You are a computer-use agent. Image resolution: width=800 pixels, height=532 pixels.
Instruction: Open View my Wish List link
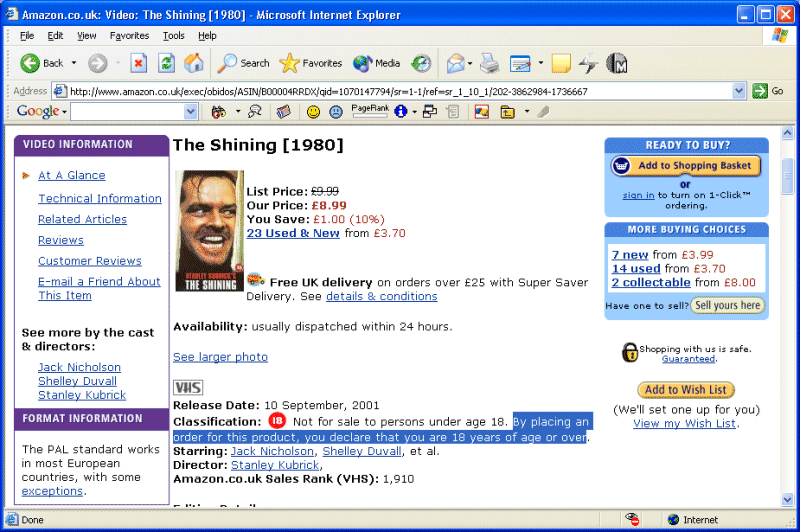[685, 423]
